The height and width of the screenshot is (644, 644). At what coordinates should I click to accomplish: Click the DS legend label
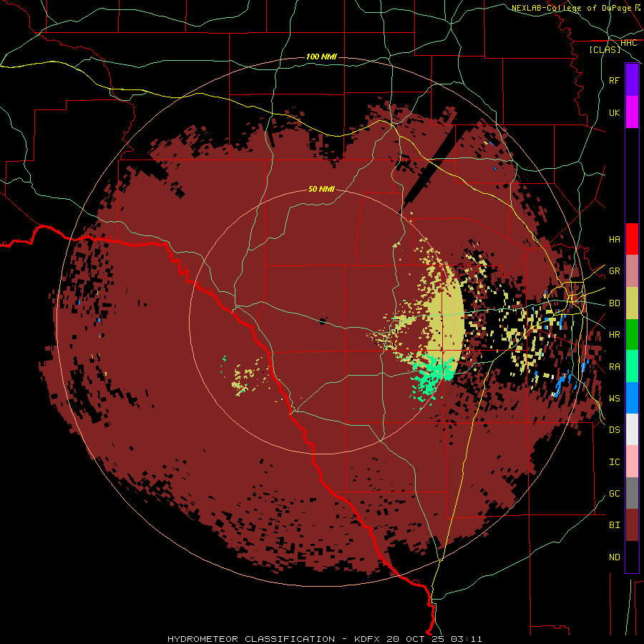(614, 430)
